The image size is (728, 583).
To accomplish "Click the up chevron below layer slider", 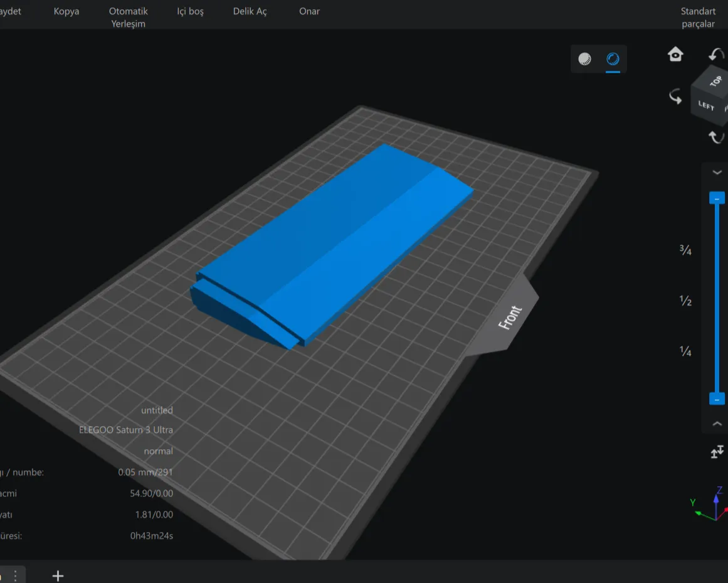I will [x=717, y=423].
